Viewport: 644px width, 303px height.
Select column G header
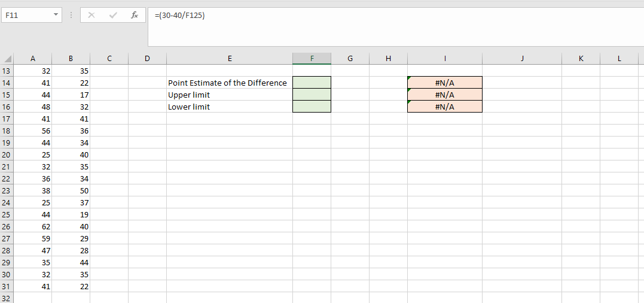click(350, 59)
